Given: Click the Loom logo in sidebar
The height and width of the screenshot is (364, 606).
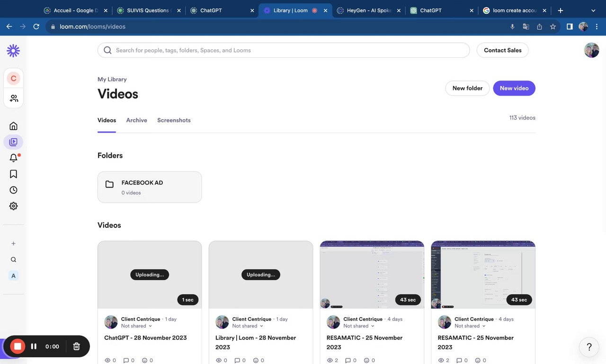Looking at the screenshot, I should [x=13, y=51].
